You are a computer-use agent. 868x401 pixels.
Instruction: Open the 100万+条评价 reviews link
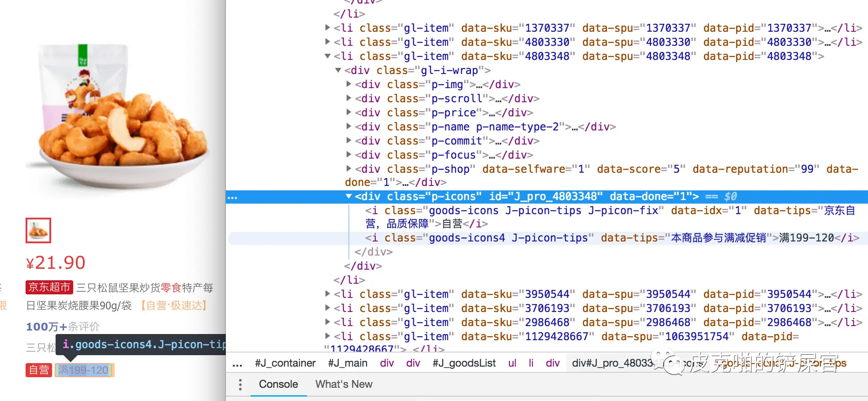63,327
